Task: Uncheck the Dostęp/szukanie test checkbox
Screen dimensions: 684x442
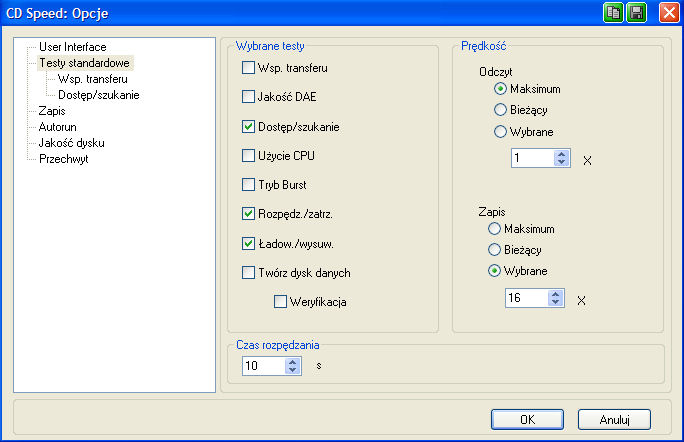Action: tap(248, 127)
